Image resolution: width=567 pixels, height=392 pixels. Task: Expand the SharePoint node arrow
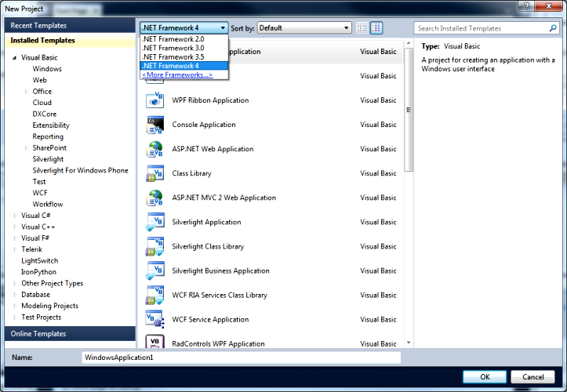tap(26, 148)
